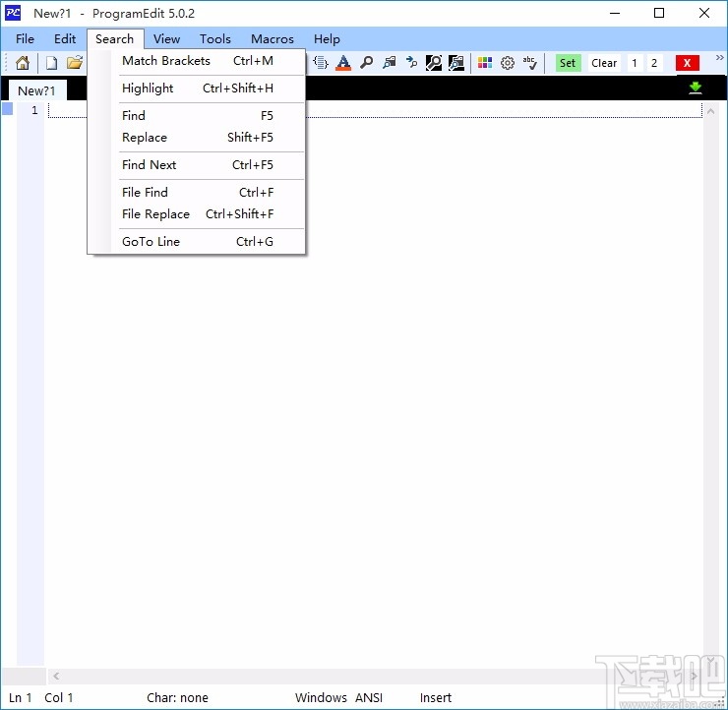Image resolution: width=728 pixels, height=710 pixels.
Task: Click the Col 1 status bar entry
Action: tap(59, 697)
